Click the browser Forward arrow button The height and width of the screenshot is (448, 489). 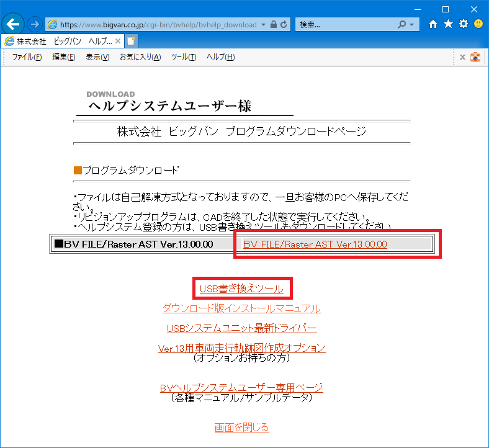point(35,24)
